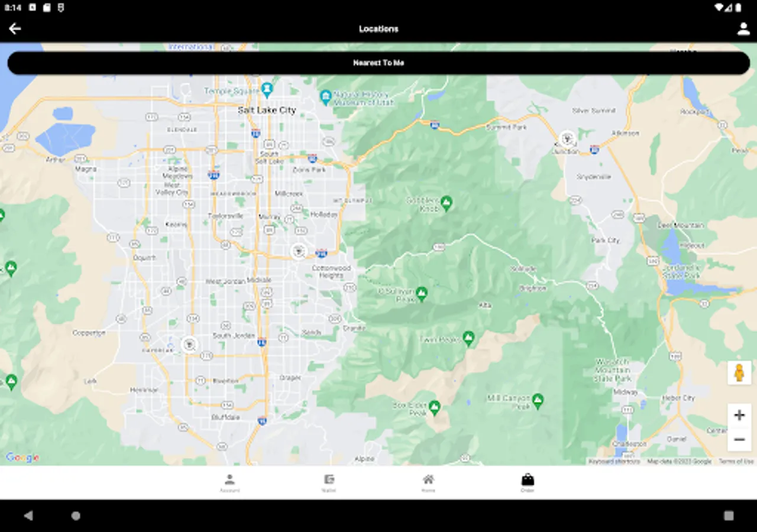Screen dimensions: 757x532
Task: Click the West Jordan map label
Action: (225, 281)
